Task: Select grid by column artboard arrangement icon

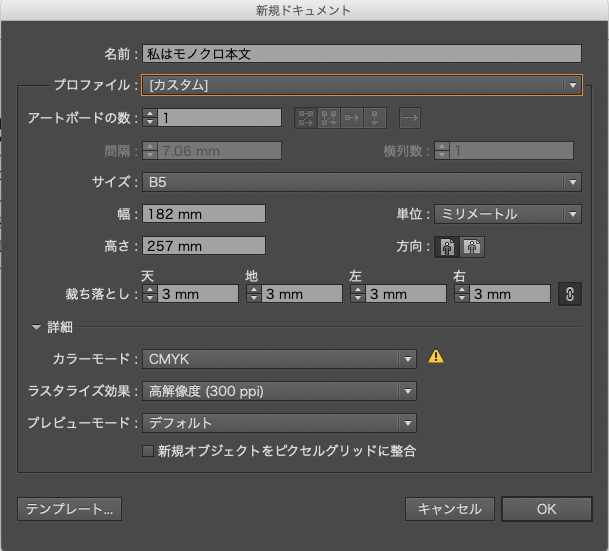Action: coord(329,118)
